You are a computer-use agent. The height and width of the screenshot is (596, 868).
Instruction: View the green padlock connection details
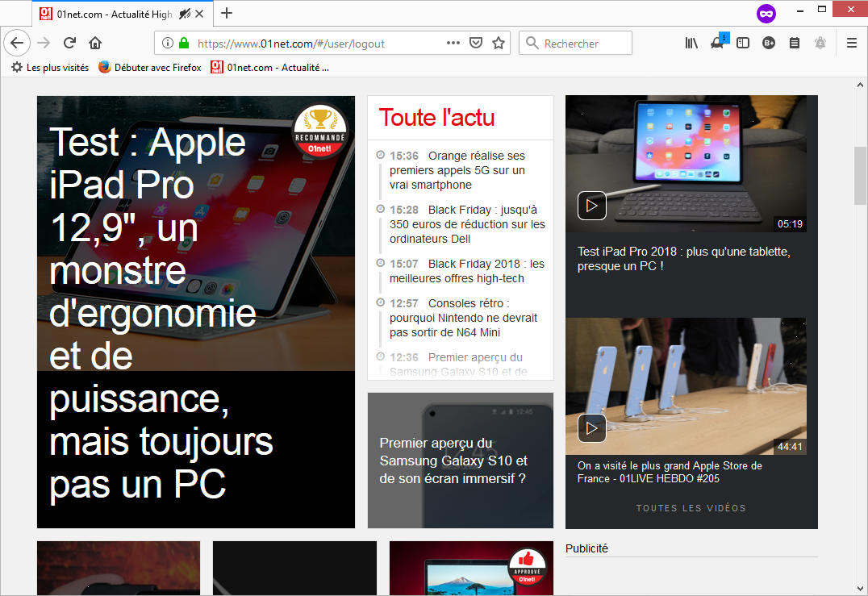coord(185,44)
